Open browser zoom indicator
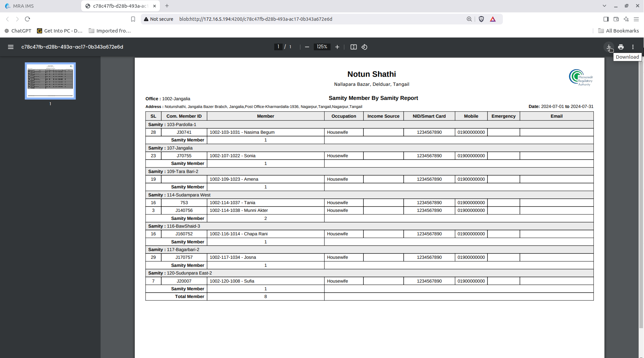Screen dimensions: 644x358 469,19
